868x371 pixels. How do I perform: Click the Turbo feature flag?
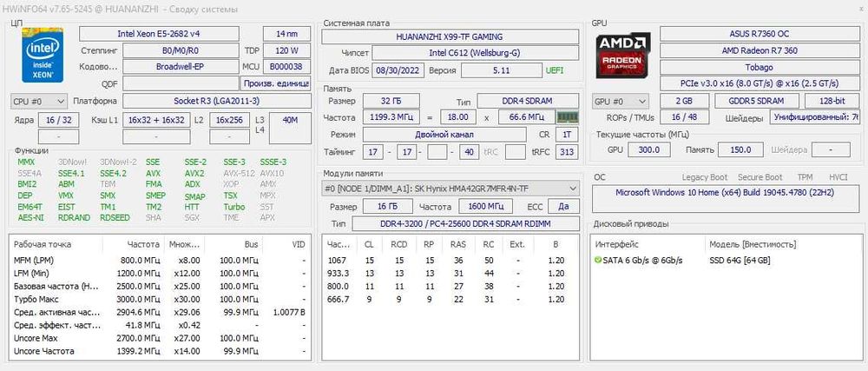coord(234,207)
